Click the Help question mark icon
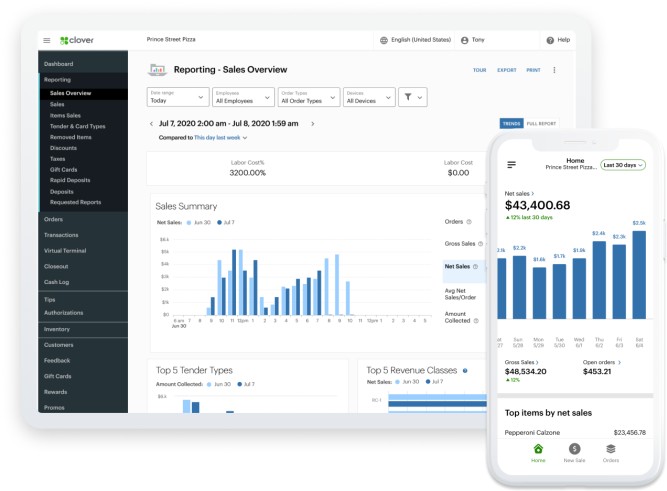 [550, 40]
